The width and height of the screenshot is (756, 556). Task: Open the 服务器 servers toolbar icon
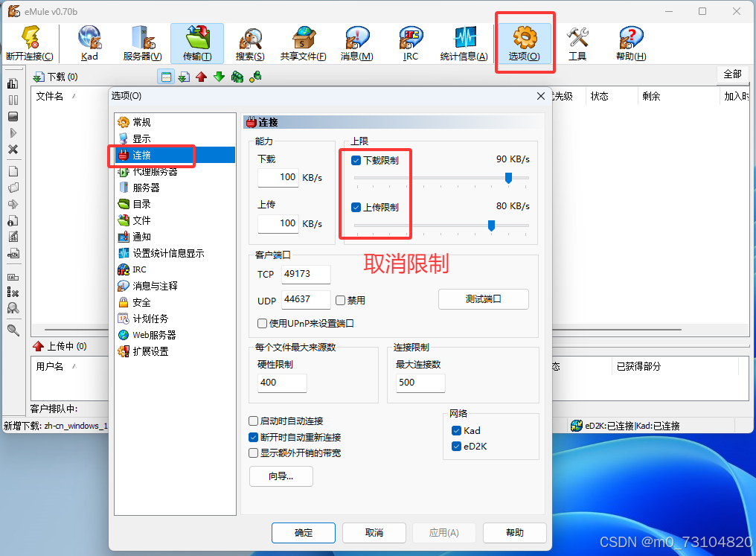[x=142, y=43]
